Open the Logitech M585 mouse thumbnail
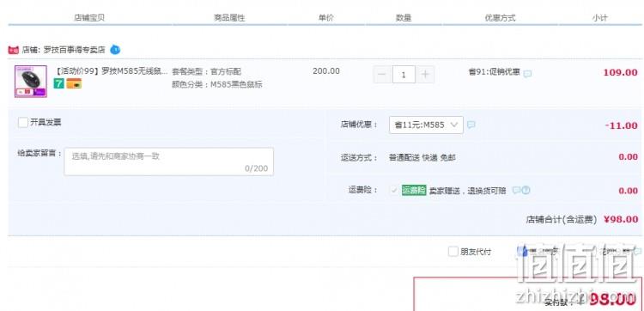The width and height of the screenshot is (644, 311). coord(31,82)
